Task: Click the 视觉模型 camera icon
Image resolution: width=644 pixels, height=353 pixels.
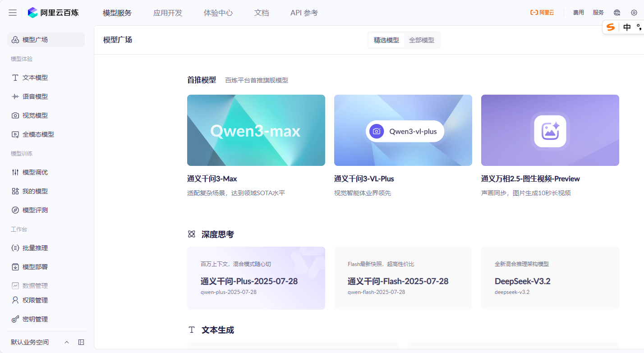Action: coord(15,115)
